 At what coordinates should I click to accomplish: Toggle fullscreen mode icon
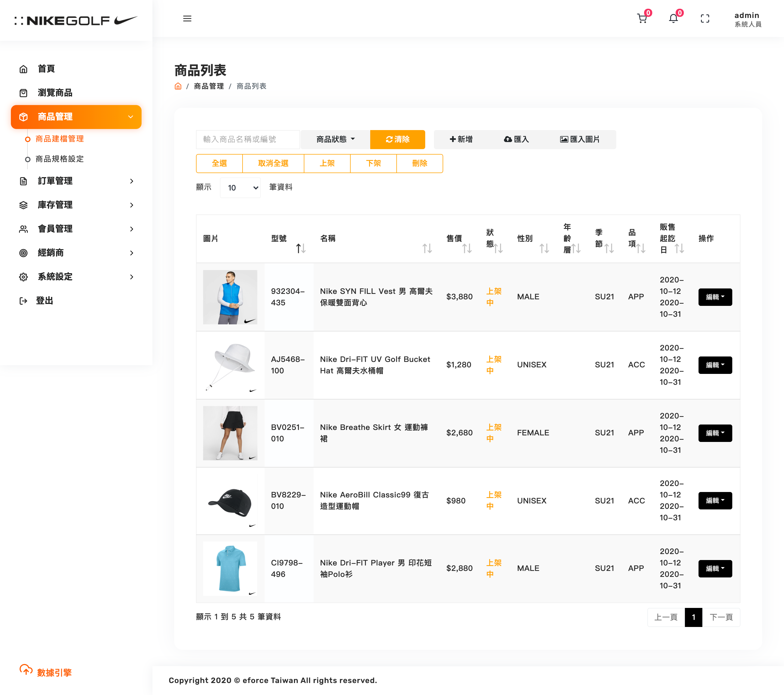[705, 19]
